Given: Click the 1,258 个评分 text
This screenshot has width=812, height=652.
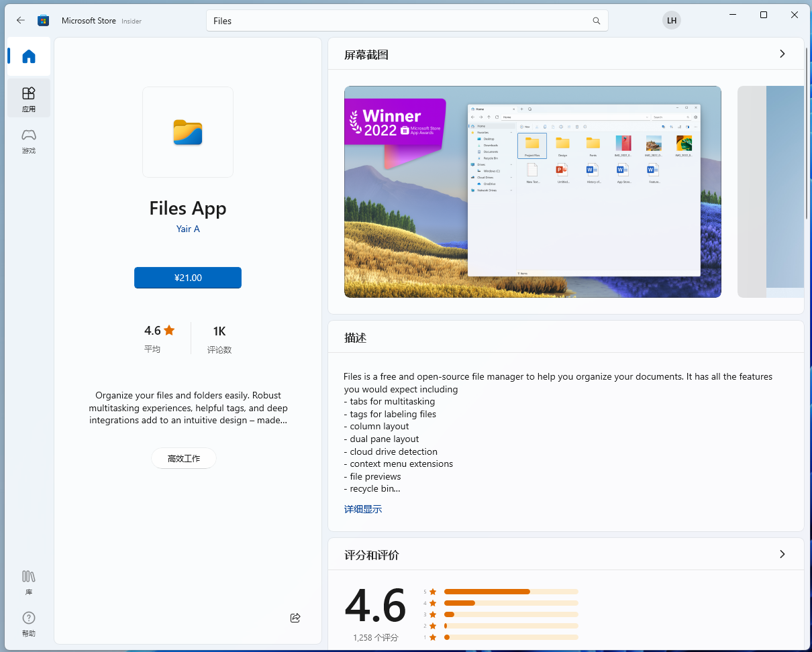Looking at the screenshot, I should 376,638.
